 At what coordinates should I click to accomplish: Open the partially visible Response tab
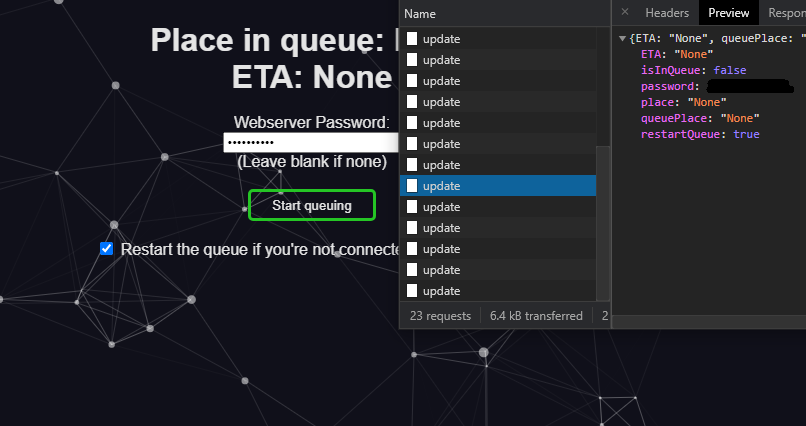pos(786,13)
